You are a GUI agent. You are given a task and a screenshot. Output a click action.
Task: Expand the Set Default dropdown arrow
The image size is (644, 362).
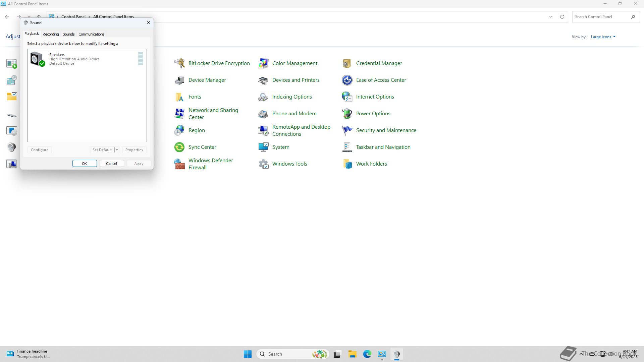click(117, 150)
